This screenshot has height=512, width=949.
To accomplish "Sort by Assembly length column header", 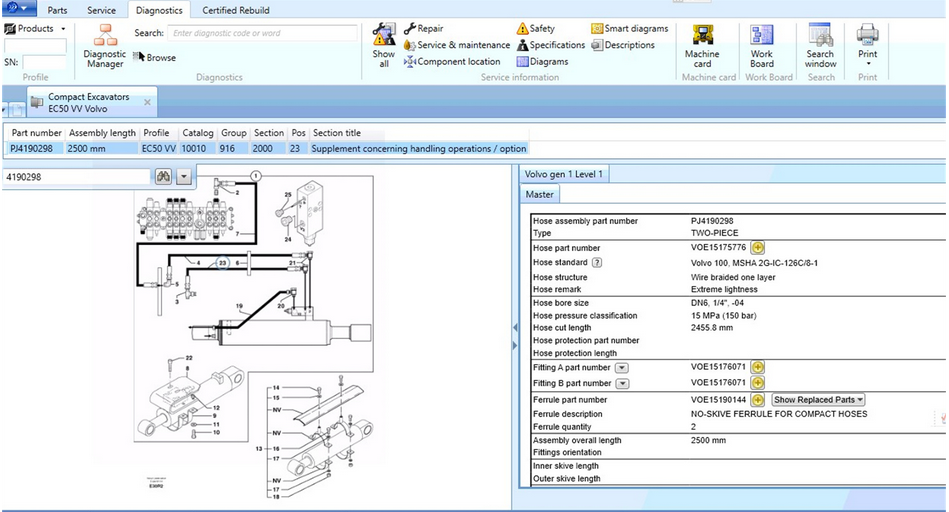I will pos(102,133).
